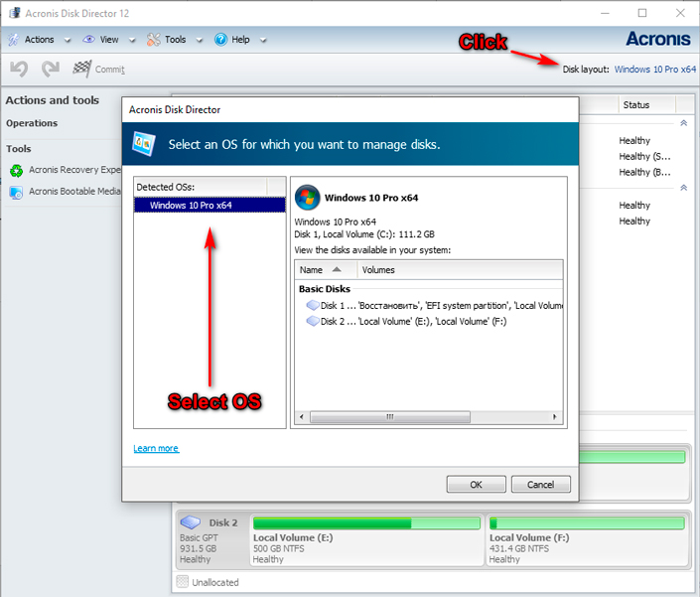Click the Disk 1 drive icon in list

313,305
